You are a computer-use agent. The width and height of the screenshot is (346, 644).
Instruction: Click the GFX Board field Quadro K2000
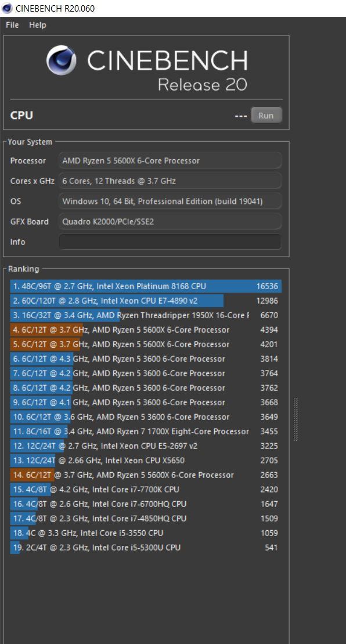tap(170, 221)
